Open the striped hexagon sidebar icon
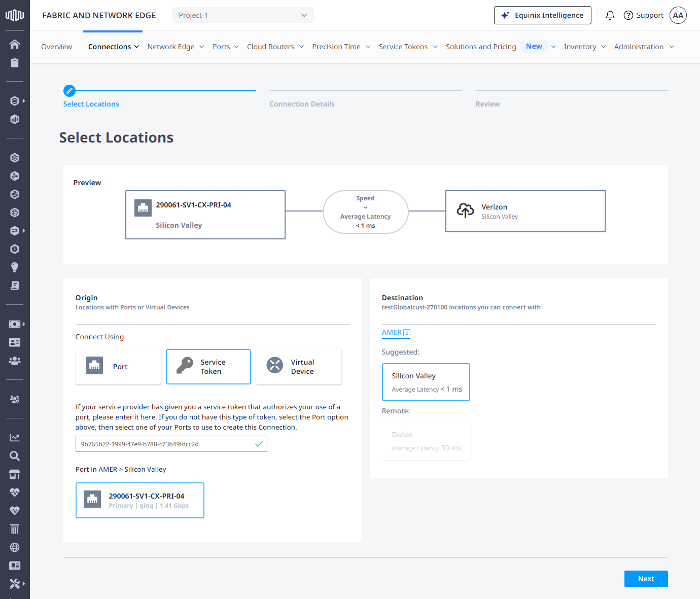This screenshot has width=700, height=599. 15,194
